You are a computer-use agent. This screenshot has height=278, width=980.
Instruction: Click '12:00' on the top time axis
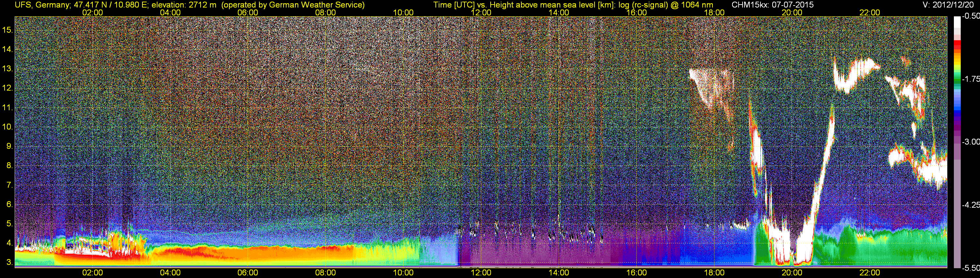click(x=481, y=12)
